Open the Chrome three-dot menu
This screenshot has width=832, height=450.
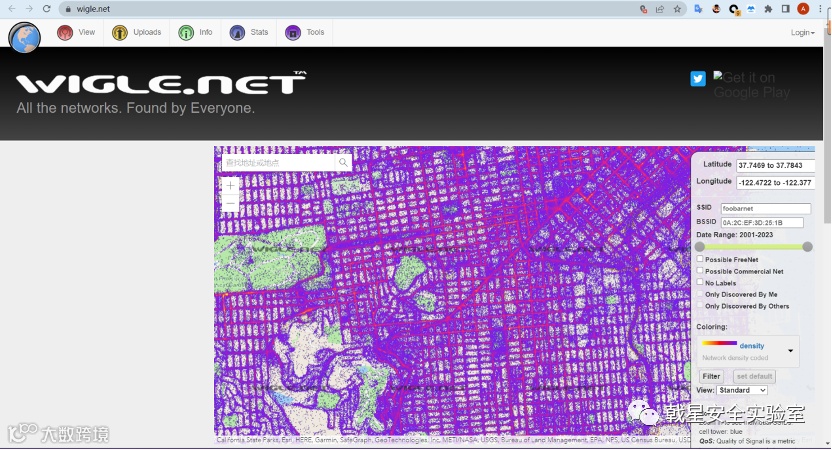pos(820,9)
